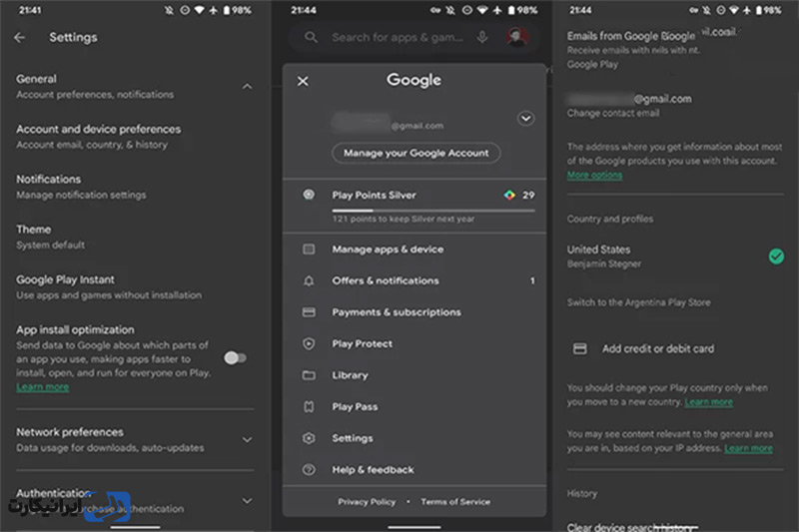Open Manage apps & device icon
Image resolution: width=799 pixels, height=532 pixels.
[309, 249]
